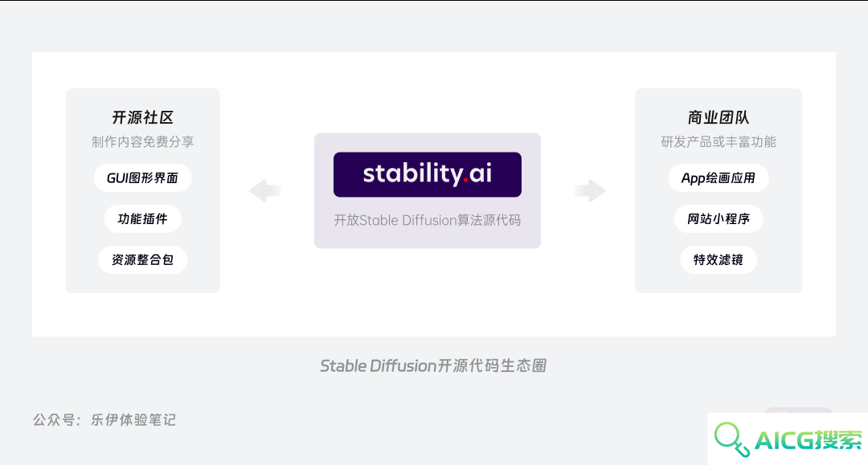This screenshot has width=868, height=465.
Task: Click the left-pointing arrow icon
Action: click(x=264, y=191)
